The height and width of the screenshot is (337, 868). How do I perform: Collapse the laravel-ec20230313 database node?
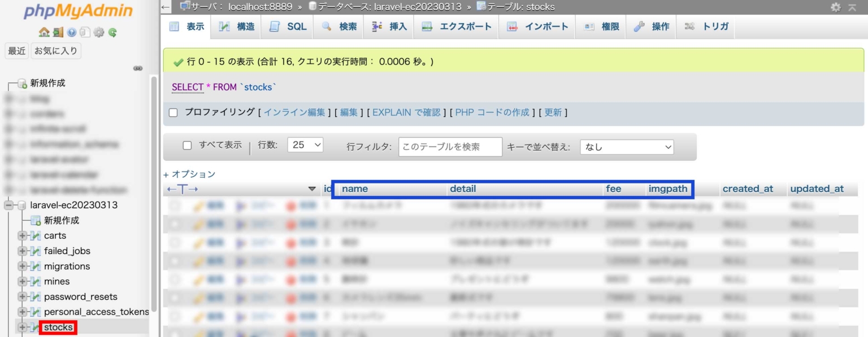(9, 205)
